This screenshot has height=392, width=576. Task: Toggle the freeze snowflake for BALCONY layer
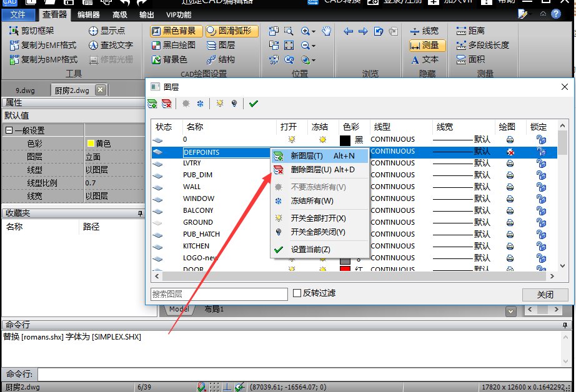[323, 210]
